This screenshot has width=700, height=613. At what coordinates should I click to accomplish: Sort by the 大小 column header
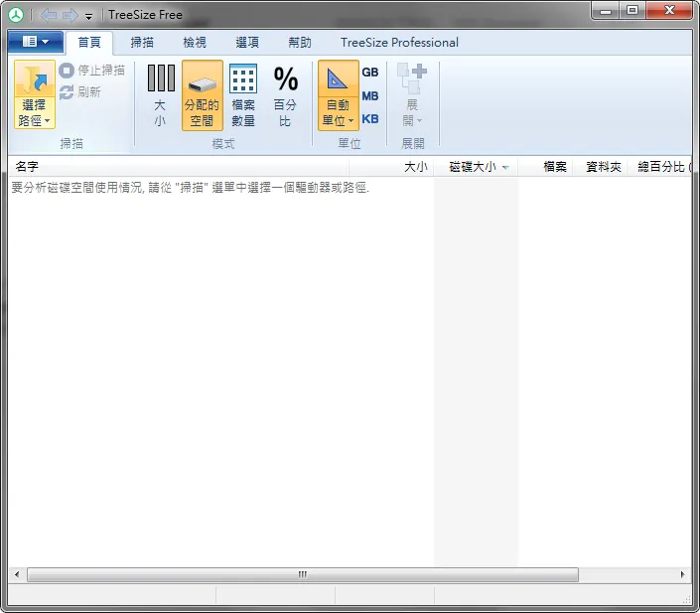point(391,167)
